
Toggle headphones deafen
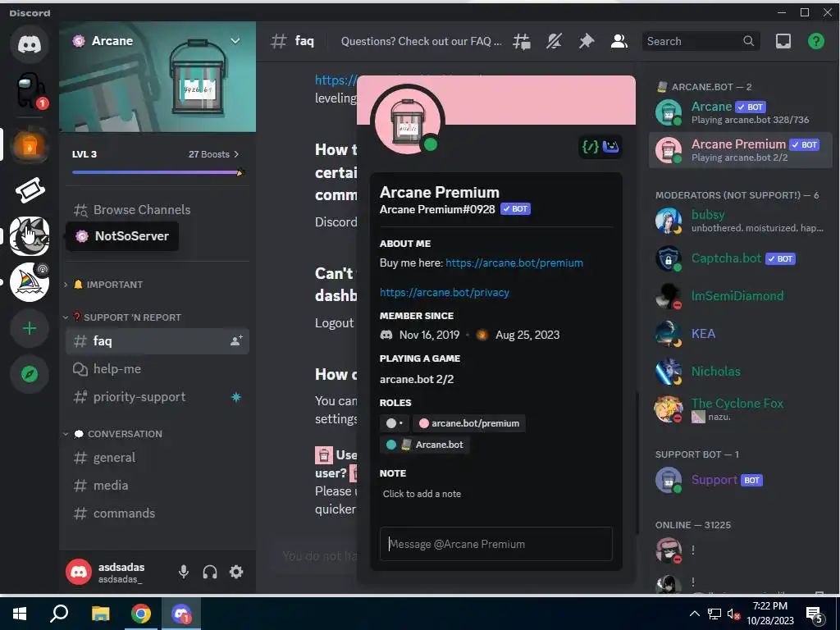click(210, 572)
